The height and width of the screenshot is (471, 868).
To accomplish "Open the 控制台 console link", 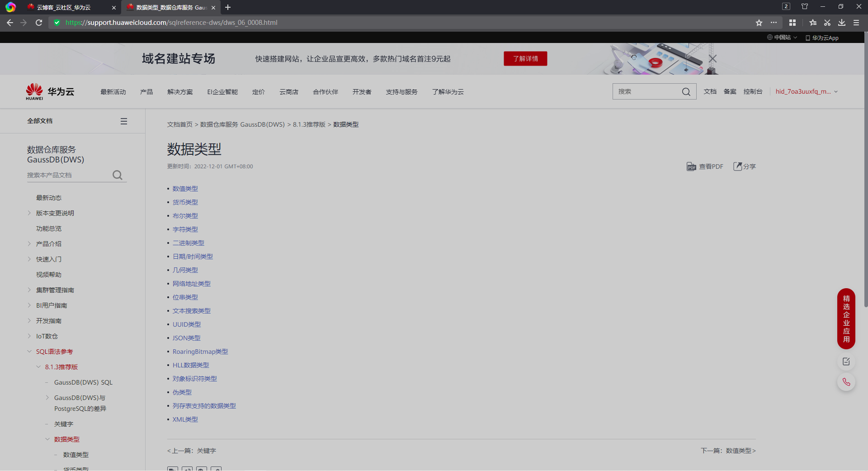I will (x=753, y=91).
